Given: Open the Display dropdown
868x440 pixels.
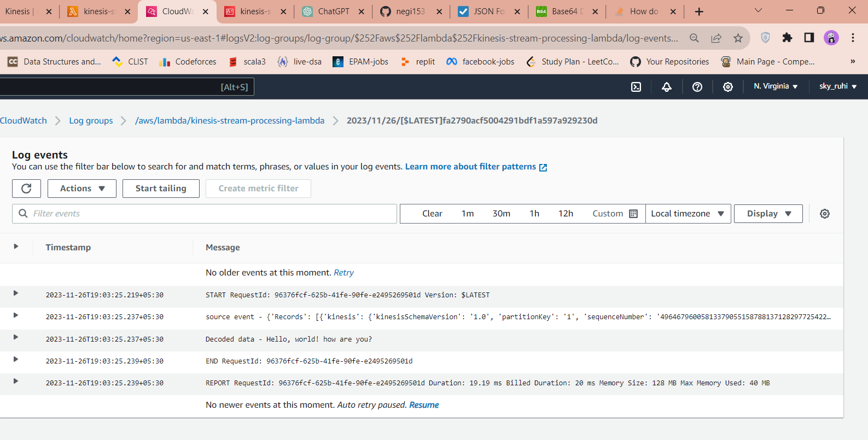Looking at the screenshot, I should [x=768, y=214].
